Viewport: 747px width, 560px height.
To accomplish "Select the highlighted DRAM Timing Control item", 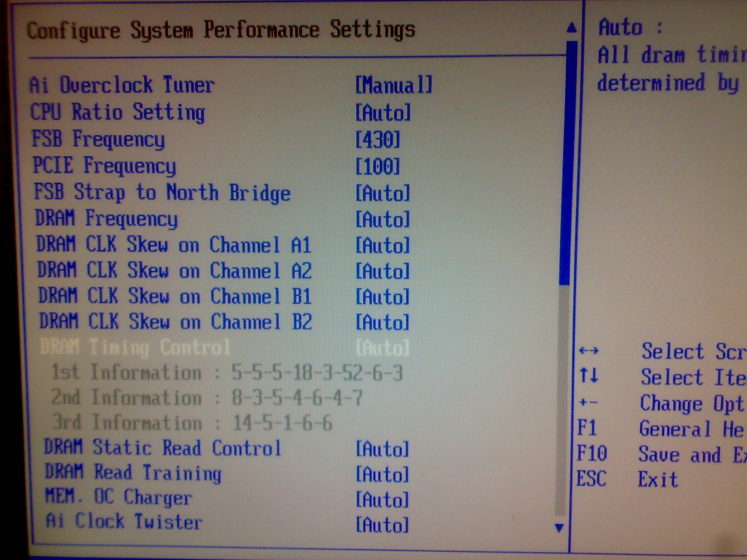I will click(135, 347).
